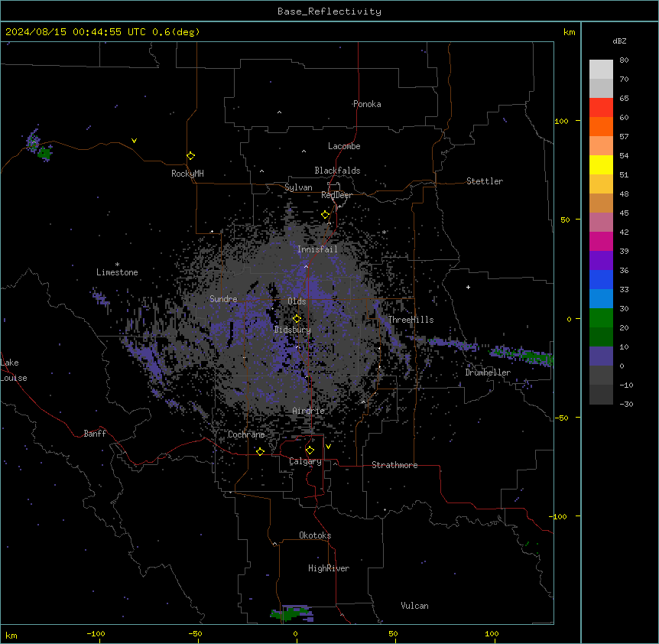This screenshot has width=659, height=644.
Task: Click the yellow marker south of RedDeer
Action: tap(326, 215)
